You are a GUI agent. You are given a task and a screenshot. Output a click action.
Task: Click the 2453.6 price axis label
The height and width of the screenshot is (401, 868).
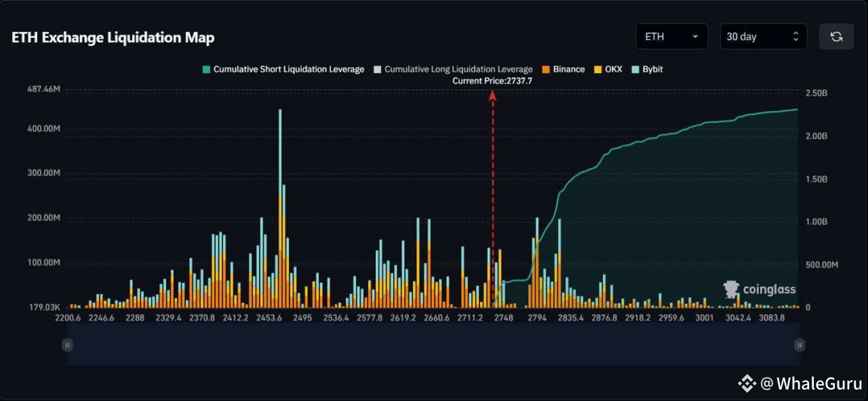pos(269,318)
